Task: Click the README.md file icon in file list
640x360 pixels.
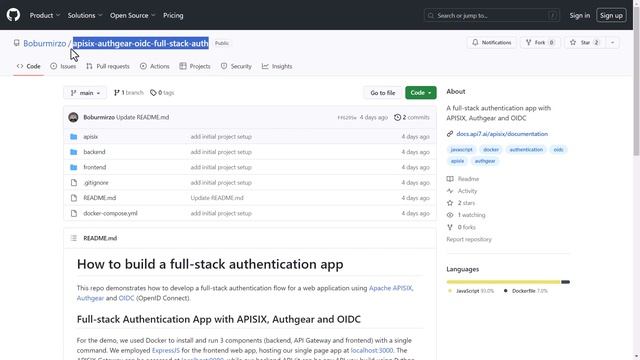Action: point(73,198)
